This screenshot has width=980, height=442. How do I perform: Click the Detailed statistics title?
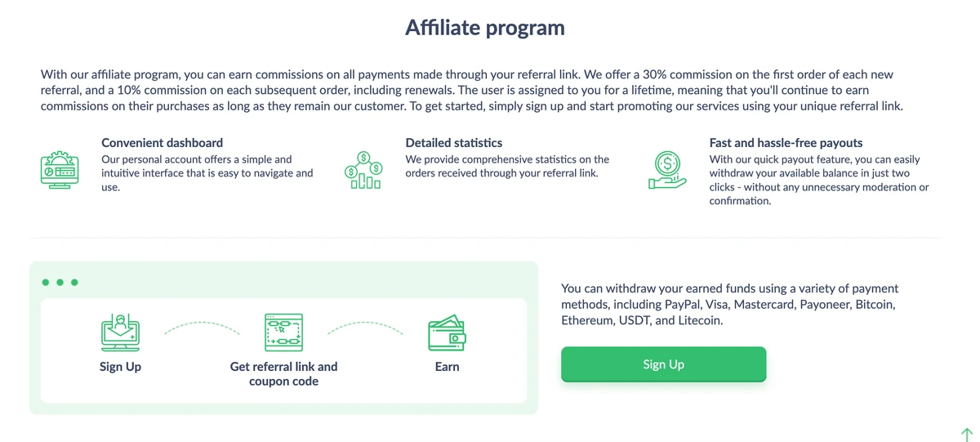[453, 143]
